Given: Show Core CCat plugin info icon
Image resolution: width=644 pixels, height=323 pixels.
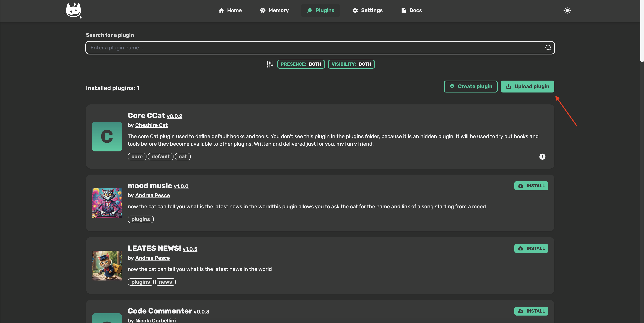Looking at the screenshot, I should click(x=542, y=157).
